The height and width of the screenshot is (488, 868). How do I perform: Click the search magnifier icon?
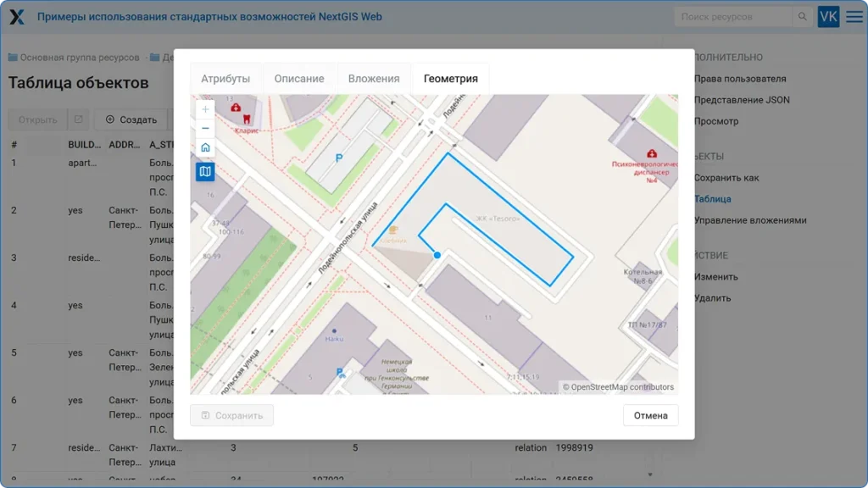tap(802, 17)
